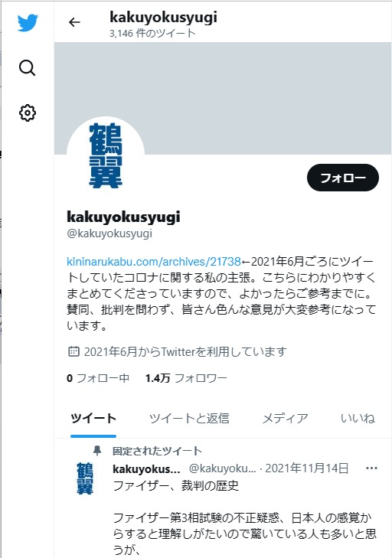Open the profile avatar picture
Viewport: 392px width, 558px height.
[106, 155]
